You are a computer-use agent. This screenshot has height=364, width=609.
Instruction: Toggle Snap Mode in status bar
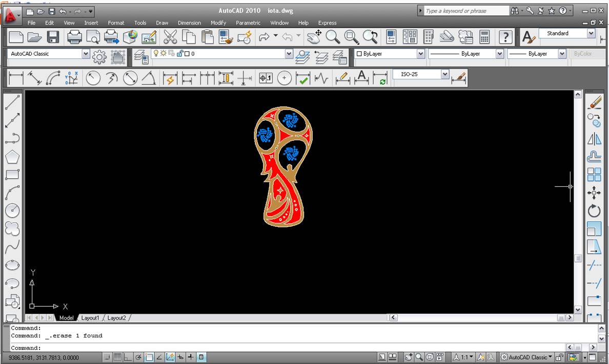(107, 357)
